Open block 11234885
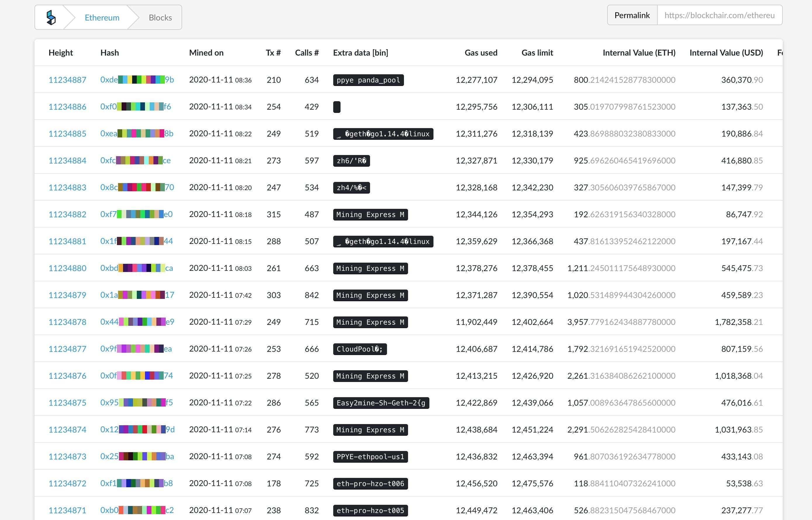This screenshot has width=812, height=520. (x=68, y=134)
